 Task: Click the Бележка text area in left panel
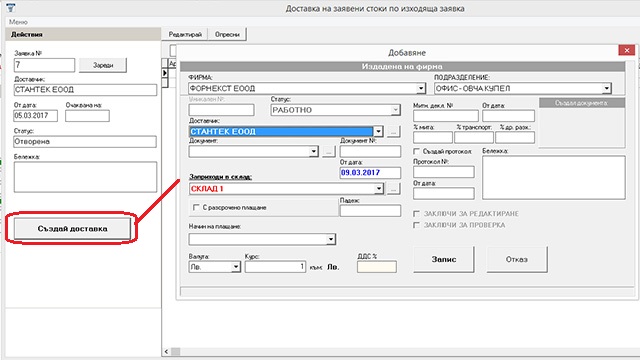point(85,177)
